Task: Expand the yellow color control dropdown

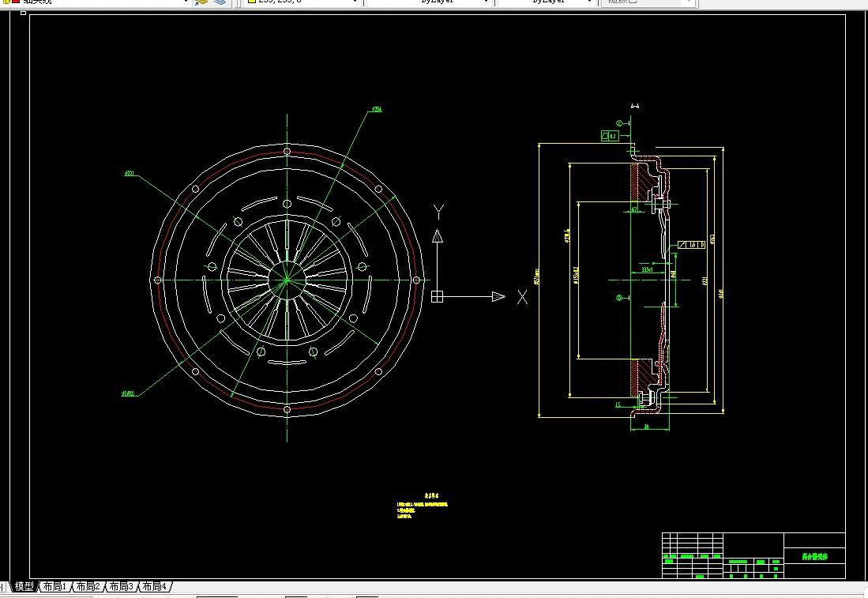Action: click(x=355, y=2)
